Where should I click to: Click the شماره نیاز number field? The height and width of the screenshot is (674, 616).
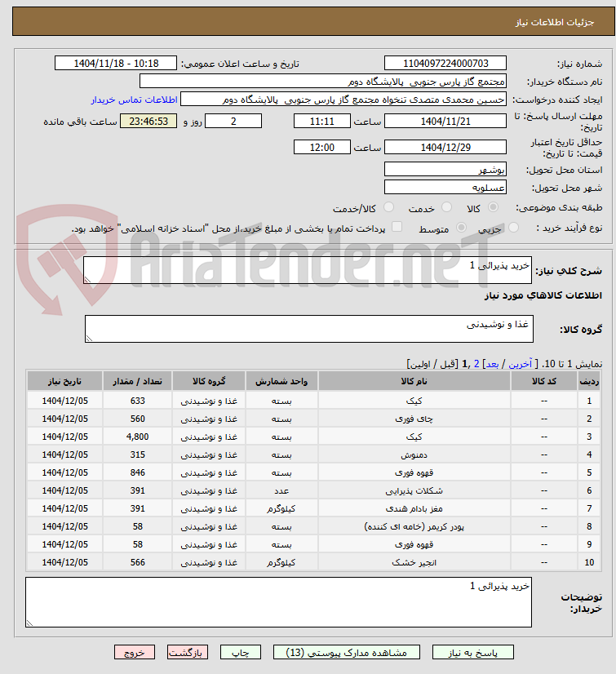(445, 63)
